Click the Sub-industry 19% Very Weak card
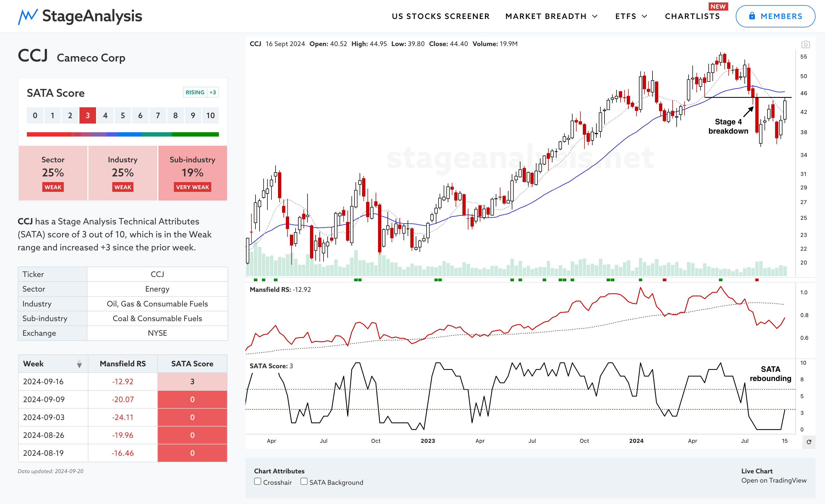 193,173
